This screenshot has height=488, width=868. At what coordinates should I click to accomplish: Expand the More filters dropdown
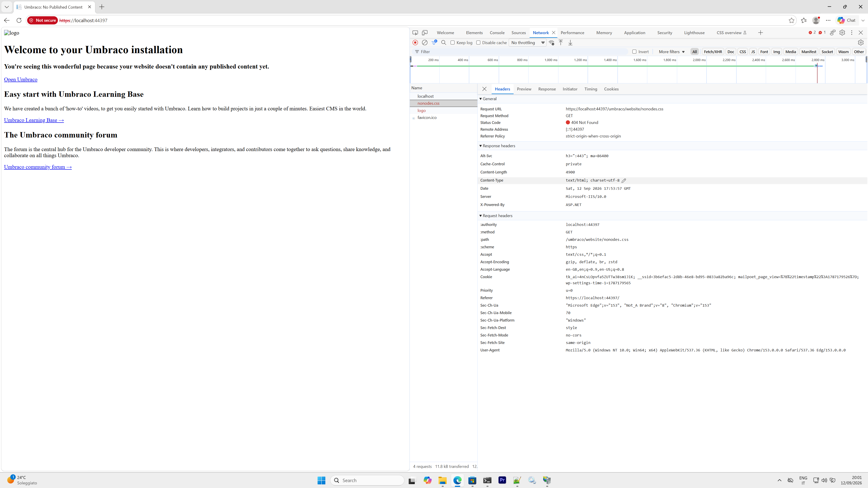[x=671, y=52]
